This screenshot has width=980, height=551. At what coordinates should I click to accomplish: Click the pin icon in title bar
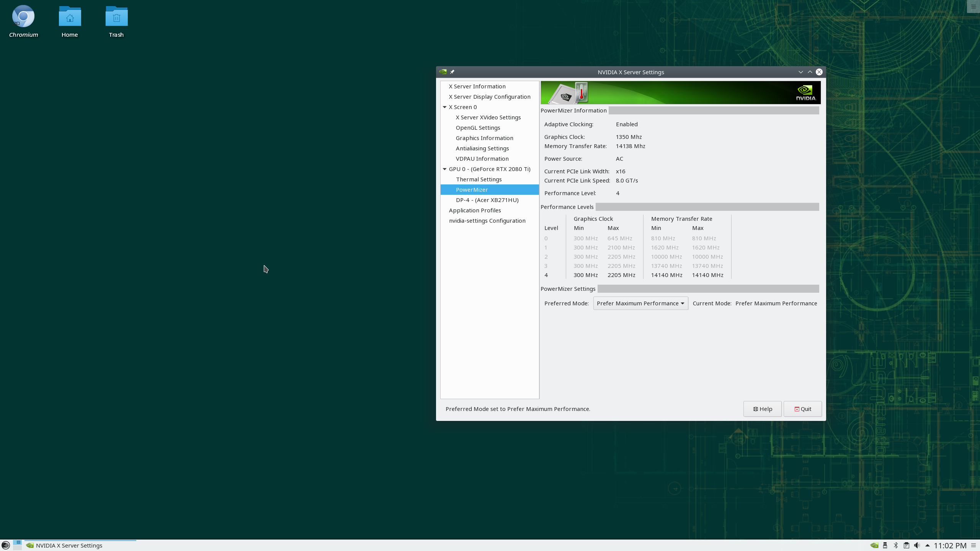tap(452, 72)
